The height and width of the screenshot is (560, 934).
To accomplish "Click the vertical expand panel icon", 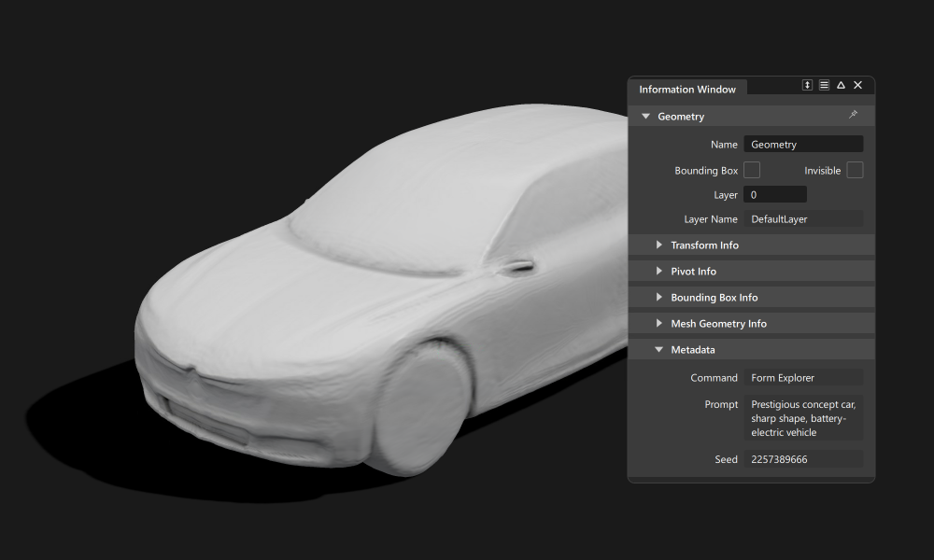I will [807, 85].
